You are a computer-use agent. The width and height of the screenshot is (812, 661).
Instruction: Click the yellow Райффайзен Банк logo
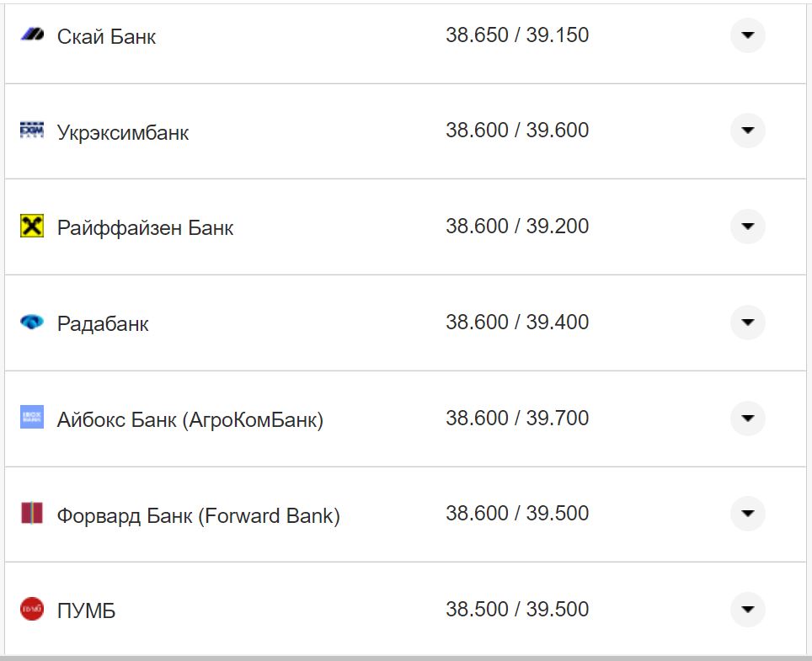click(31, 227)
